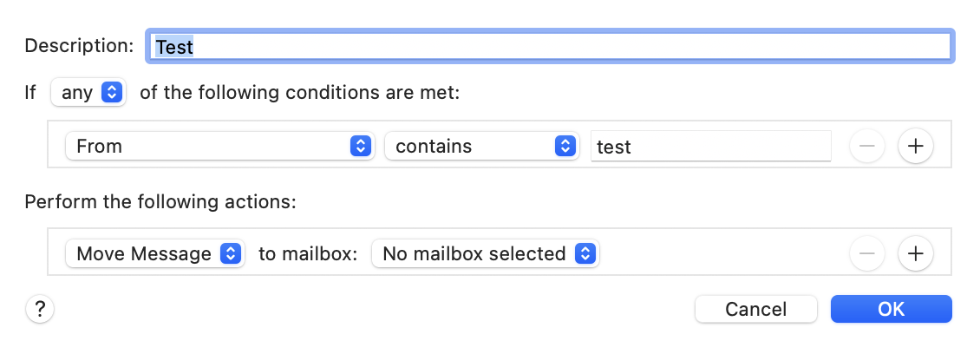Open the Move Message action dropdown
The width and height of the screenshot is (980, 354).
(x=155, y=254)
